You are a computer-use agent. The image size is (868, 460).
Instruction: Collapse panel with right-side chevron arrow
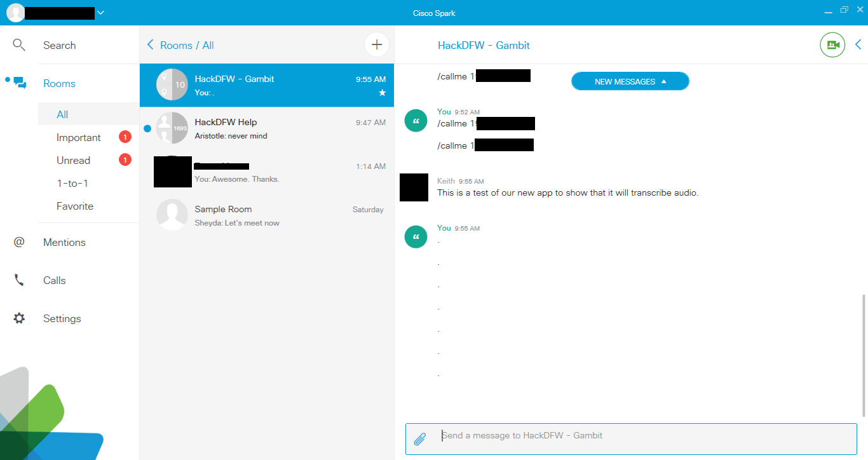(858, 44)
